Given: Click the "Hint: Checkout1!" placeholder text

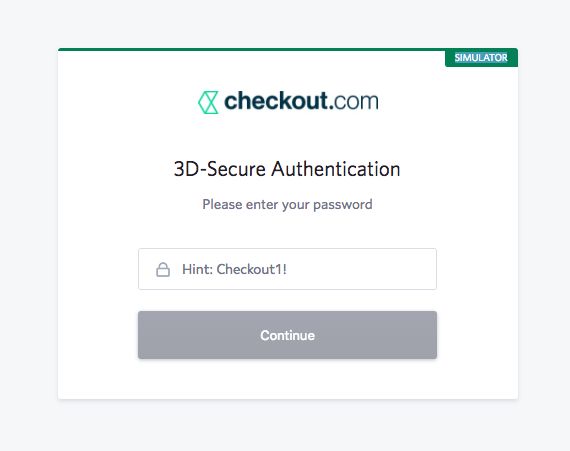Looking at the screenshot, I should pyautogui.click(x=234, y=269).
